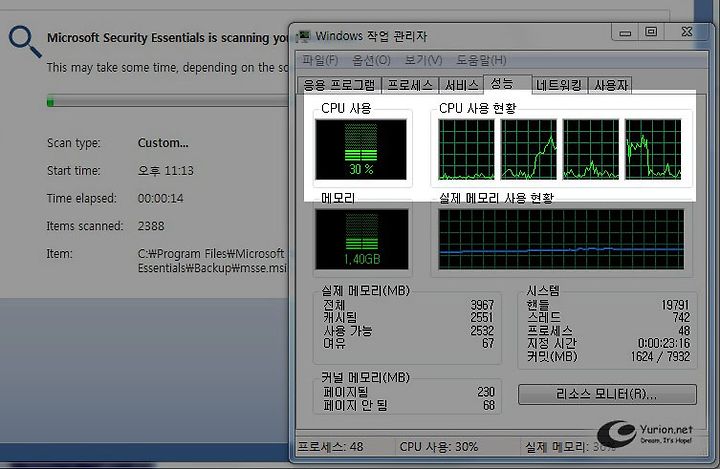Click the Task Manager title bar icon
720x469 pixels.
click(303, 36)
